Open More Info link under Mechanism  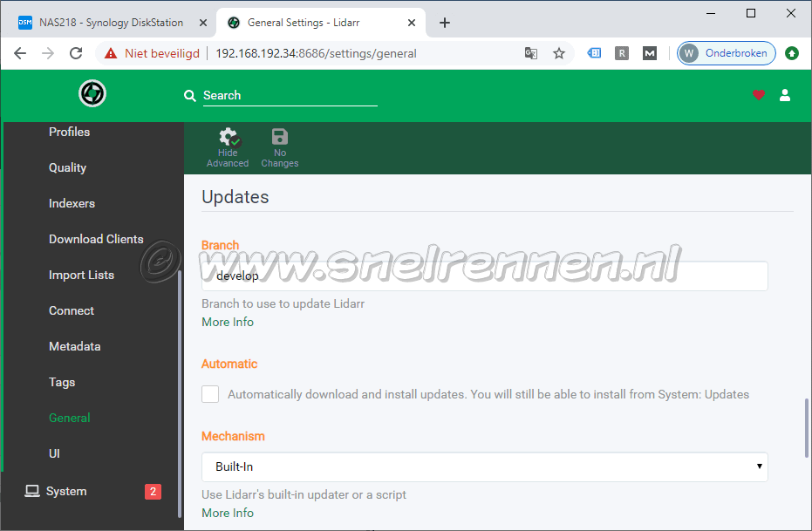[228, 513]
